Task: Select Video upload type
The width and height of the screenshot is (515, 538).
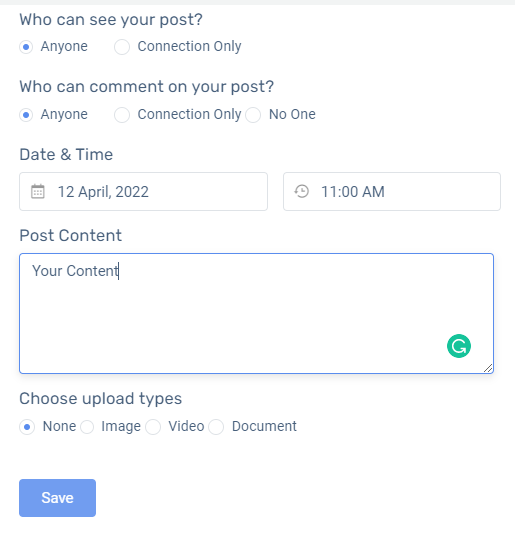Action: 153,427
